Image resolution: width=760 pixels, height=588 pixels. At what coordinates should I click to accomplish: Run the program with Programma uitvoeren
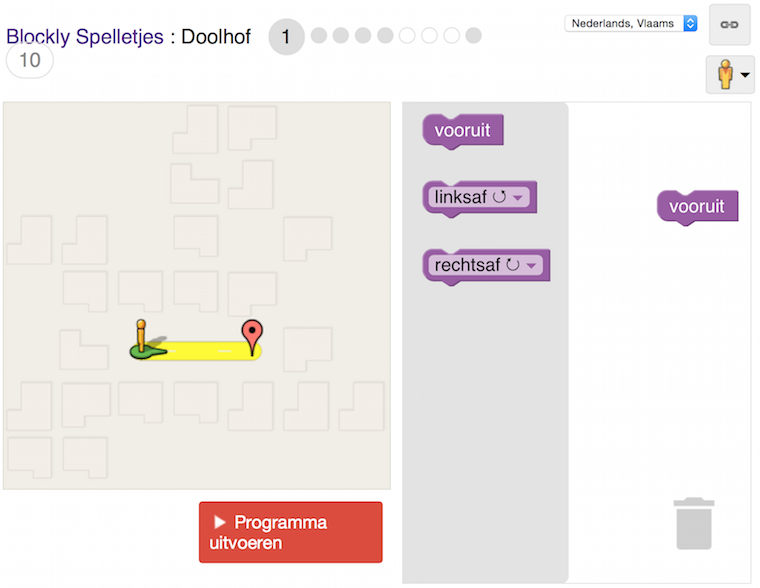point(290,532)
